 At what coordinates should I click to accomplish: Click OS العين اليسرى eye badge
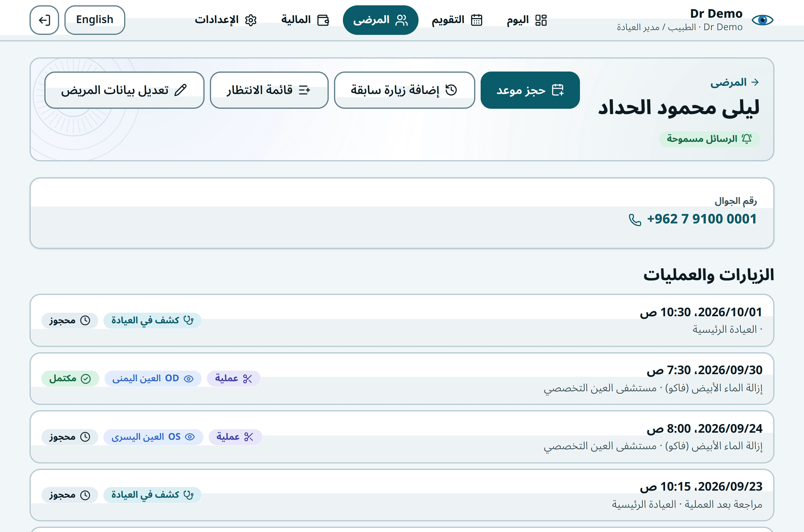153,437
